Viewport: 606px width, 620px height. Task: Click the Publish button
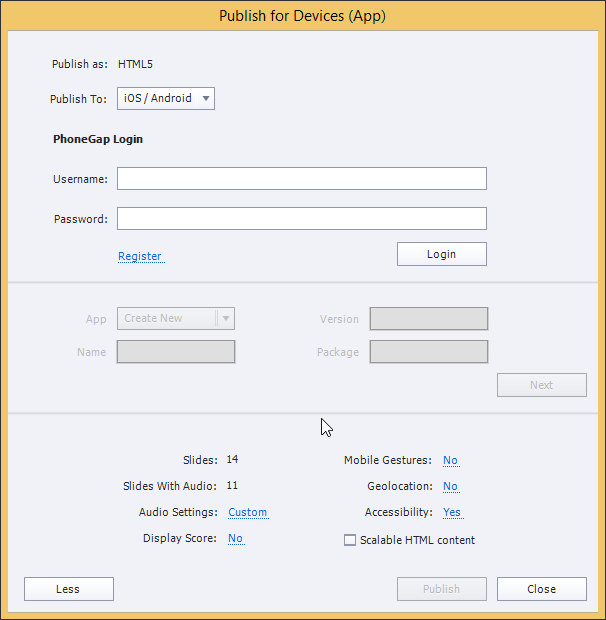tap(442, 589)
